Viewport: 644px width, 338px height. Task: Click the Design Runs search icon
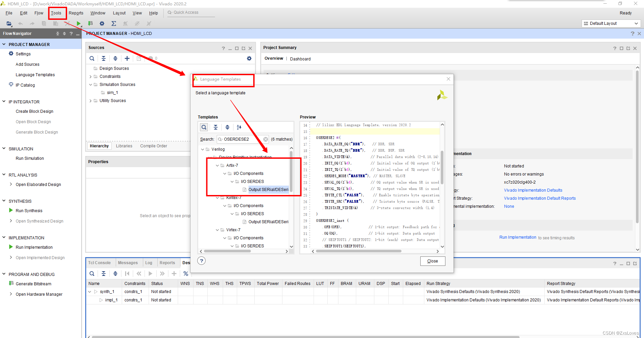92,274
